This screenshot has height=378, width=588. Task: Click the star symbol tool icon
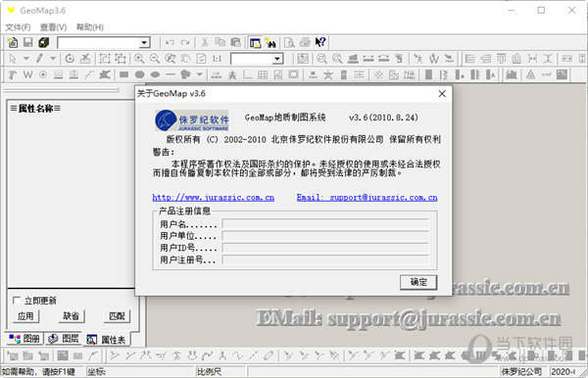click(328, 75)
